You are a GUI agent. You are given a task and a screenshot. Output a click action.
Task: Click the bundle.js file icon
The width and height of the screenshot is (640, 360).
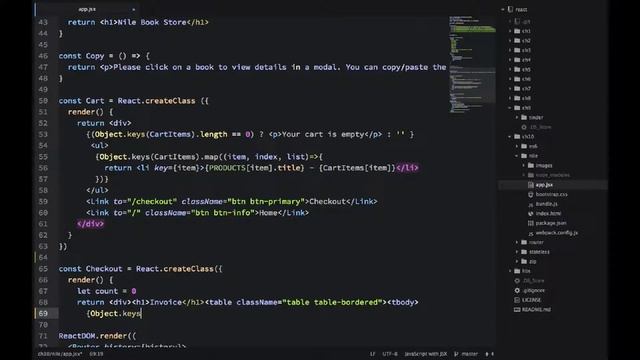531,204
